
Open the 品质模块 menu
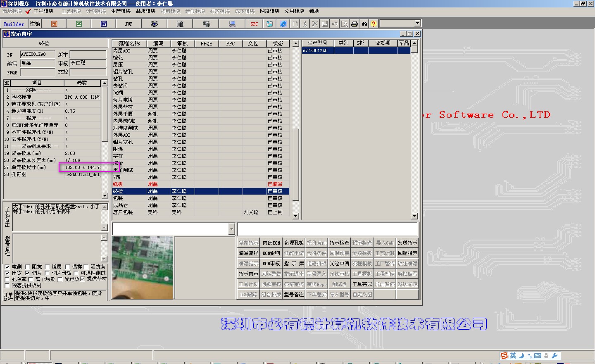[x=145, y=11]
